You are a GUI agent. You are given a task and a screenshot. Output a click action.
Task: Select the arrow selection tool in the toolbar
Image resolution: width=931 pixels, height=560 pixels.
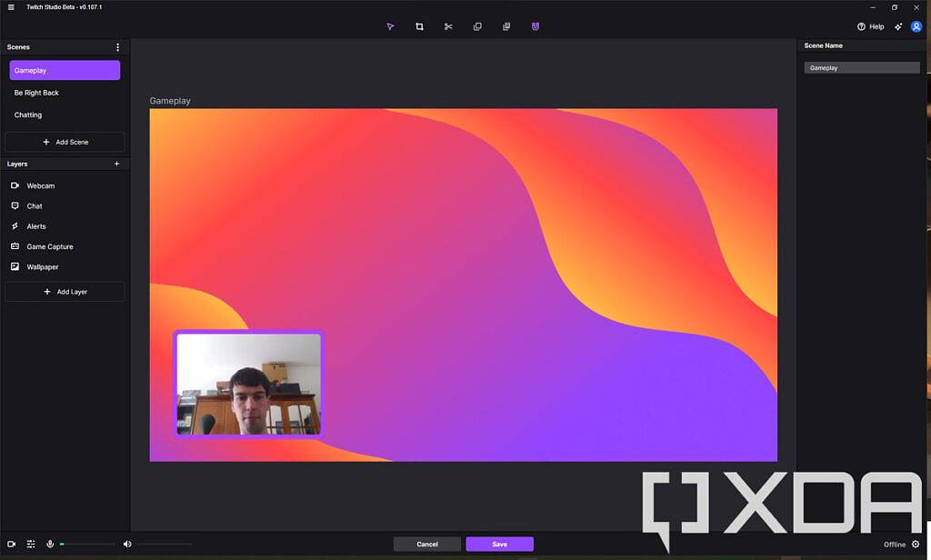point(390,26)
